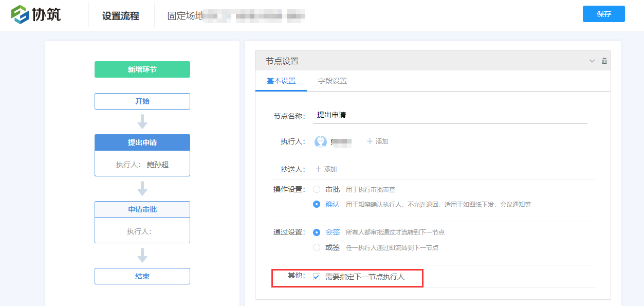This screenshot has width=644, height=306.
Task: Switch to the 字段设置 tab
Action: [x=332, y=81]
